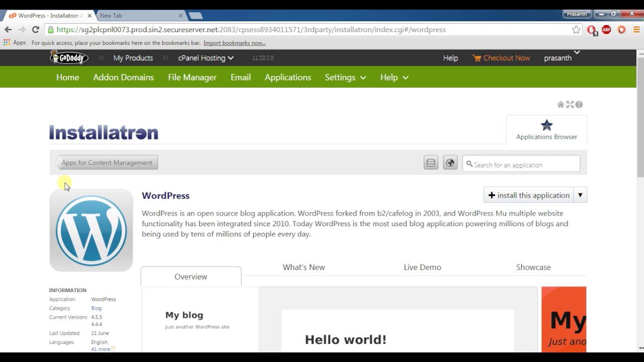Image resolution: width=644 pixels, height=362 pixels.
Task: Open the cPanel Hosting dropdown
Action: 206,58
